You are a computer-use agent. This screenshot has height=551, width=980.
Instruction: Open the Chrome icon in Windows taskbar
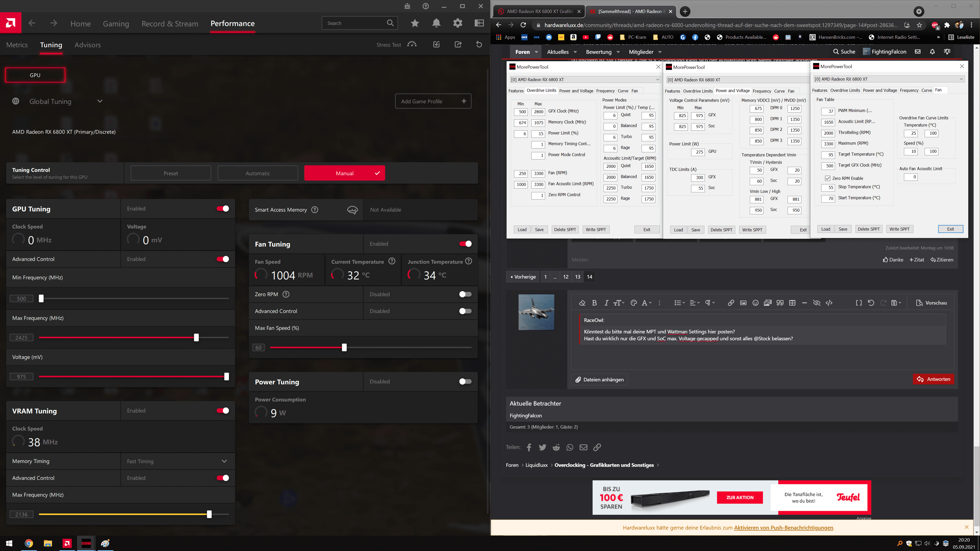pyautogui.click(x=29, y=543)
